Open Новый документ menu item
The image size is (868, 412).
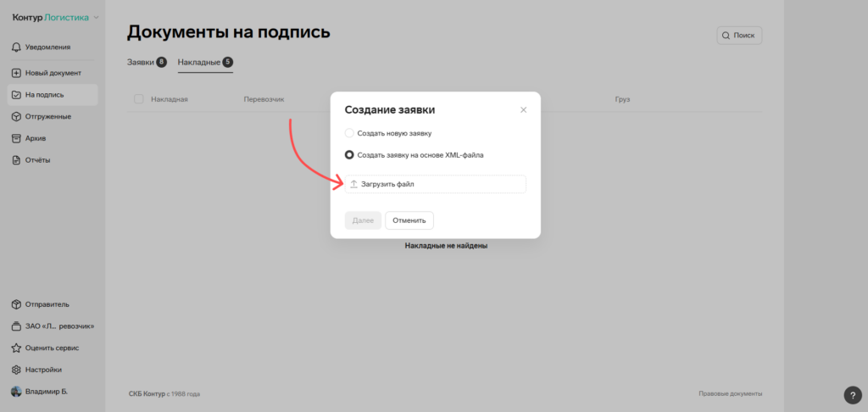tap(53, 73)
